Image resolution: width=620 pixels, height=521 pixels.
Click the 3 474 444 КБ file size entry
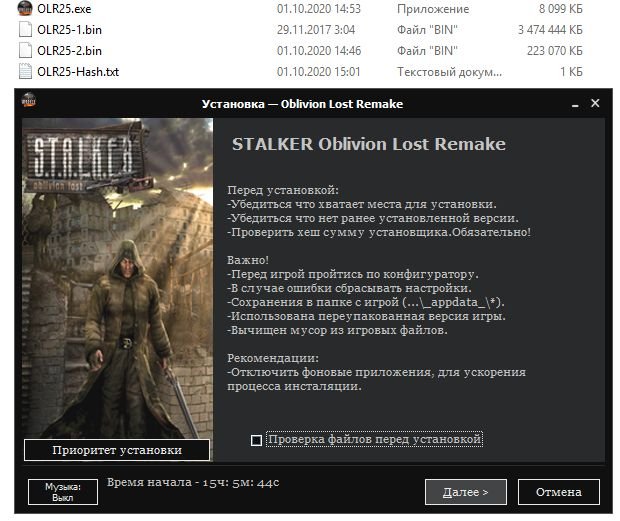point(550,30)
